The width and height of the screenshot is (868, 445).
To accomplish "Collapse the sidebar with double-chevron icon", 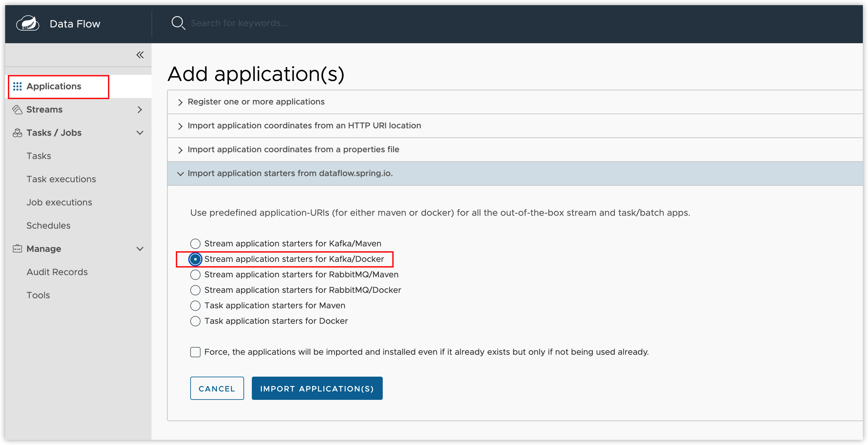I will coord(140,55).
